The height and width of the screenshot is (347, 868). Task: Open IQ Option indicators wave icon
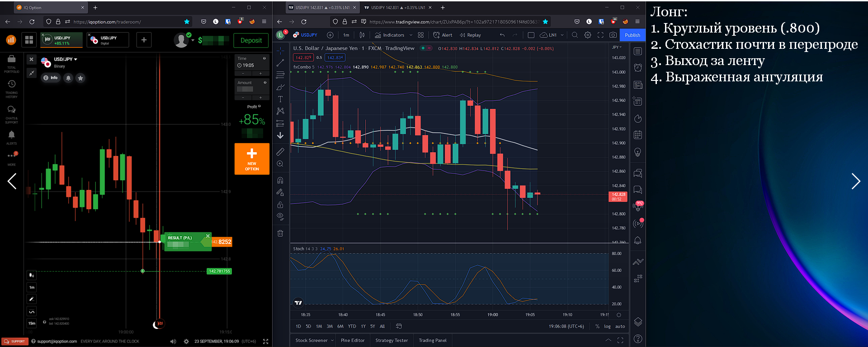point(32,311)
